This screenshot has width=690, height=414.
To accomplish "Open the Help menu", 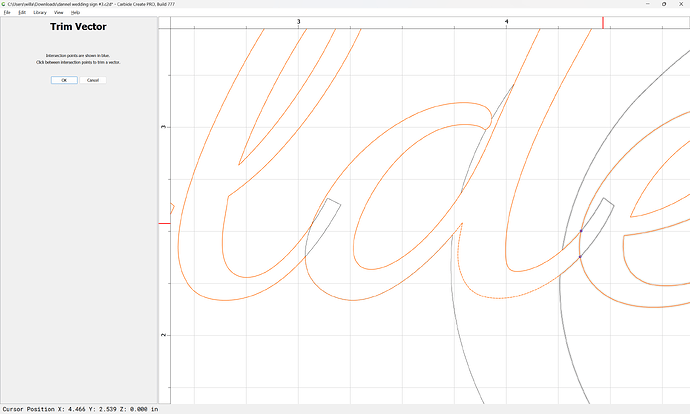I will (x=75, y=13).
